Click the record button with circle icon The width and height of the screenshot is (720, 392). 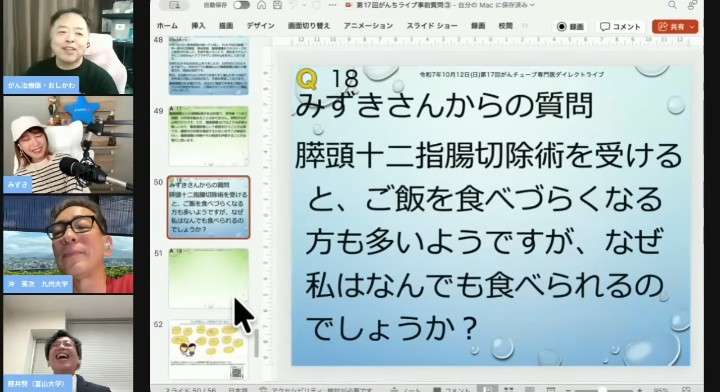pos(570,27)
